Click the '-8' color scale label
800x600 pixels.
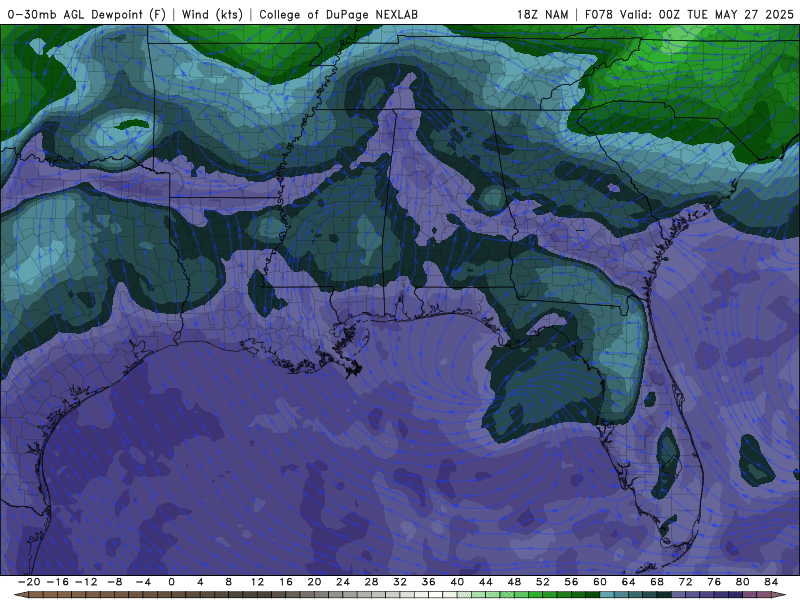coord(114,582)
